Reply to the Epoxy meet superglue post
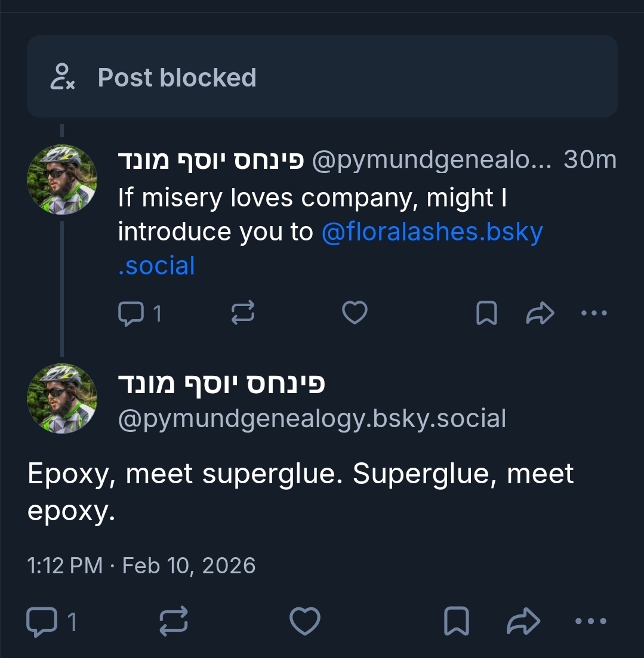 click(x=41, y=622)
